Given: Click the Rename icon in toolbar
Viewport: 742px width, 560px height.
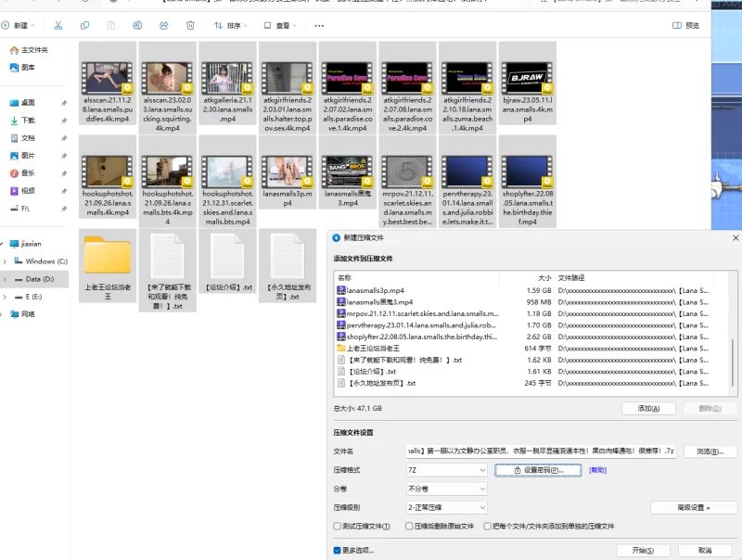Looking at the screenshot, I should [138, 26].
